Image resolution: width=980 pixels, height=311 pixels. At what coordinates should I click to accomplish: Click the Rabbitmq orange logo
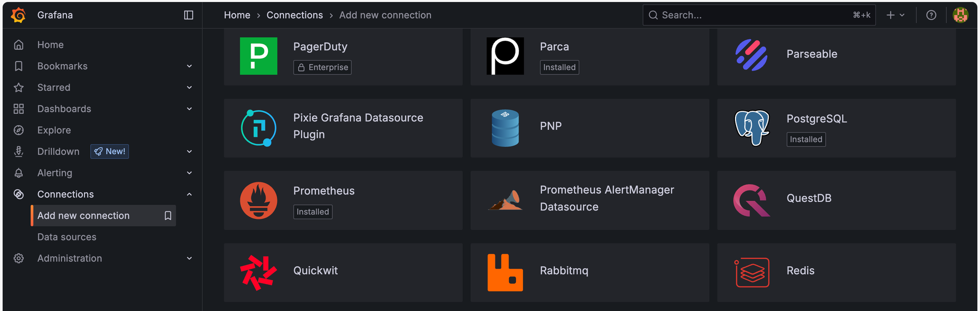(505, 273)
